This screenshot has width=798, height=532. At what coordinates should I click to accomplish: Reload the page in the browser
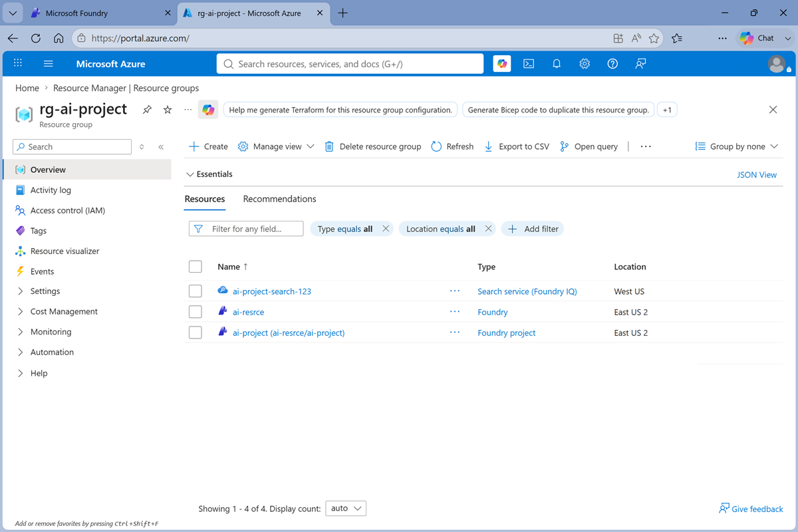click(x=36, y=39)
